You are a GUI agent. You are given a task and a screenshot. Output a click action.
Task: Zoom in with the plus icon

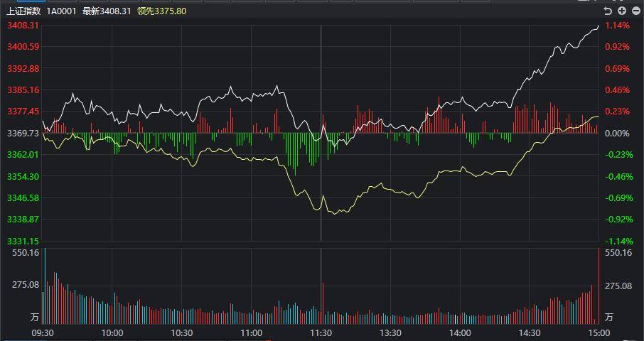click(x=621, y=11)
